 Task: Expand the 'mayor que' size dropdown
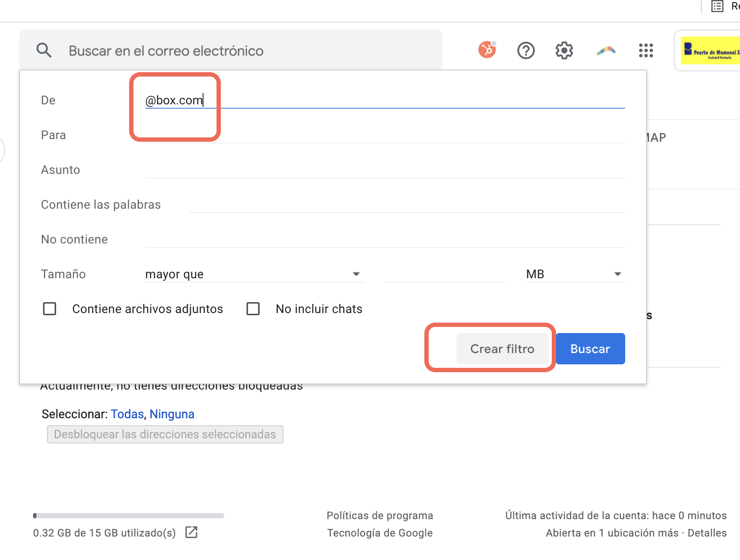[254, 274]
